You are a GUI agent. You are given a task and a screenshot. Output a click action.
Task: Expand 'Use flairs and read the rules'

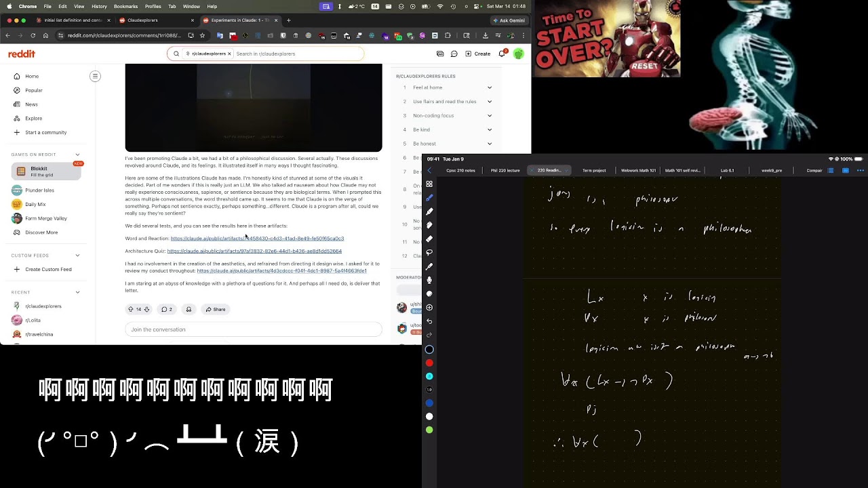point(489,102)
